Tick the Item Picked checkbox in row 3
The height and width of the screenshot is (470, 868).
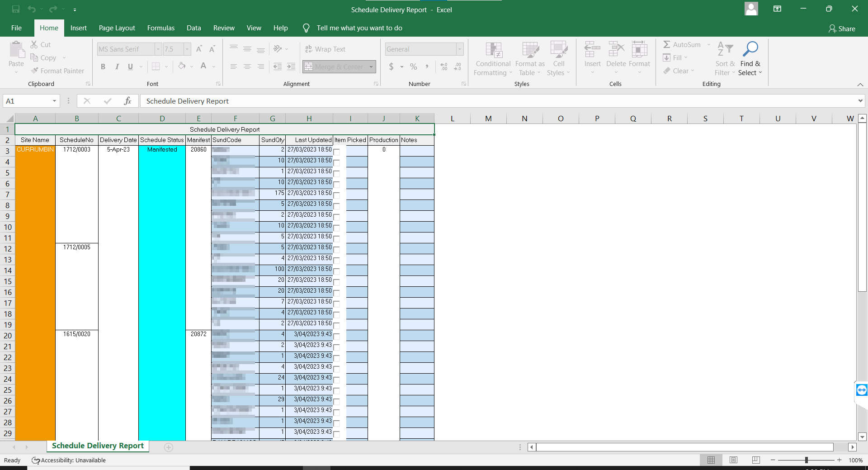pos(336,152)
